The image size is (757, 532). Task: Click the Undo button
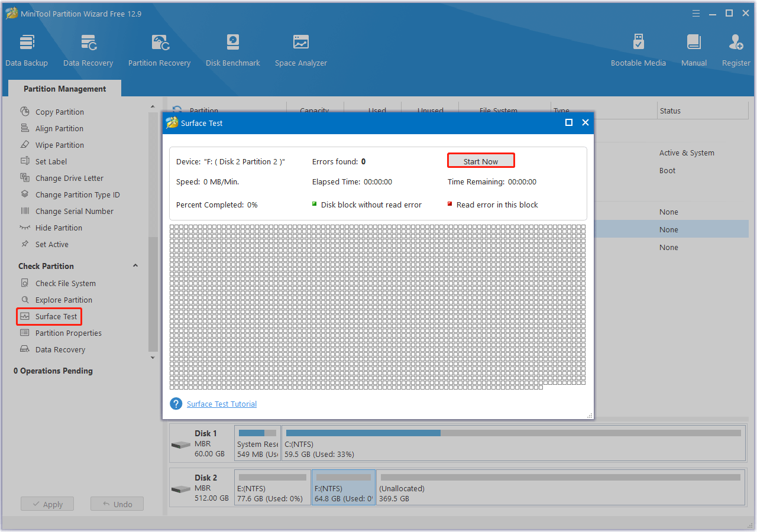(117, 504)
